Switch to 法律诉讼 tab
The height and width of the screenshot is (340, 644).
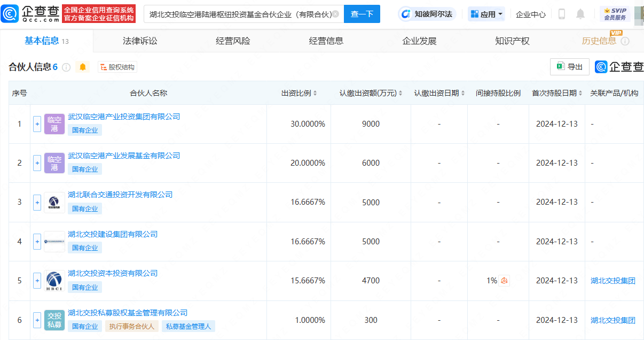click(x=140, y=41)
